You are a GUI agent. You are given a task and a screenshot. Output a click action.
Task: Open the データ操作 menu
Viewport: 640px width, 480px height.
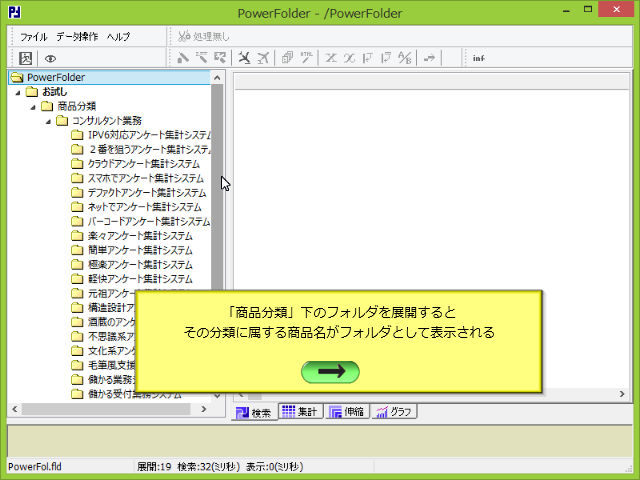pos(77,37)
